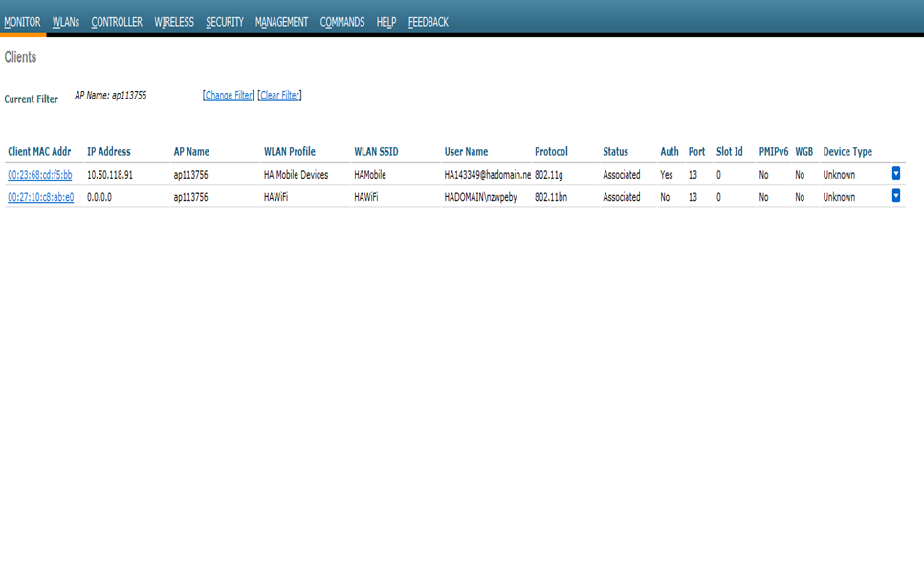Click the PMIPv6 column header

773,151
